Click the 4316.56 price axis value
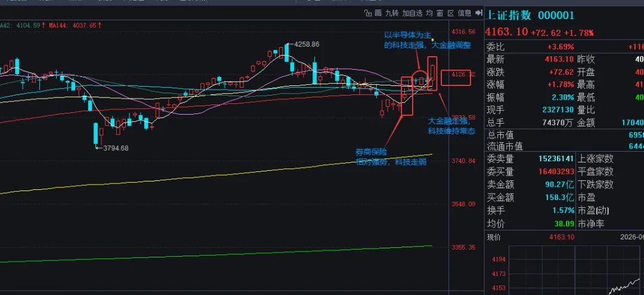Image resolution: width=644 pixels, height=295 pixels. (463, 32)
